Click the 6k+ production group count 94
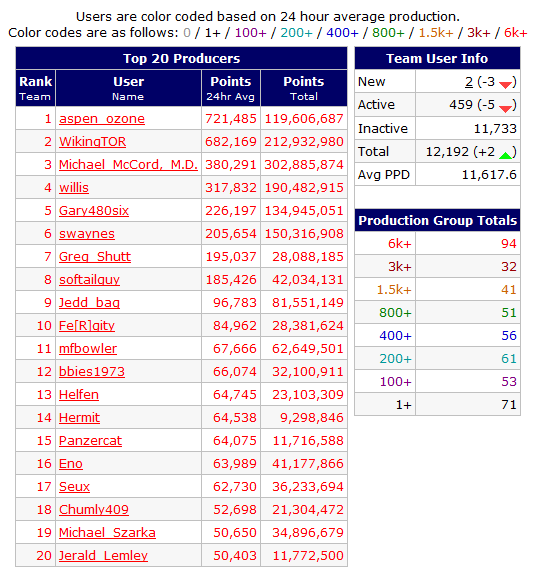This screenshot has width=535, height=581. pos(508,244)
